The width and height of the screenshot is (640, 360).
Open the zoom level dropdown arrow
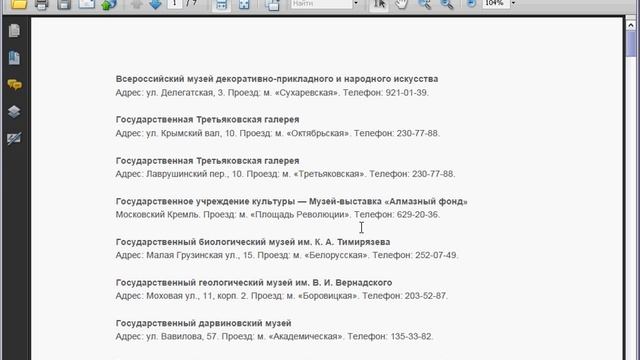[x=513, y=4]
